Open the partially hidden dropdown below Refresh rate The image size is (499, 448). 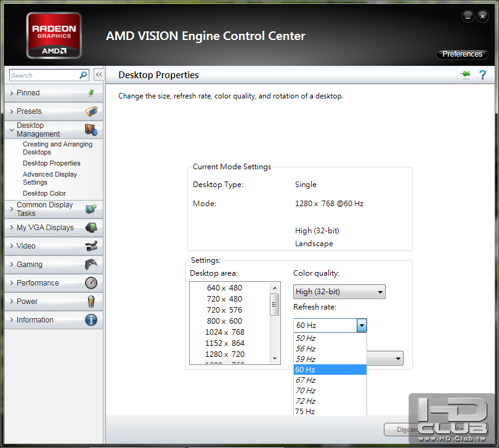(x=385, y=358)
